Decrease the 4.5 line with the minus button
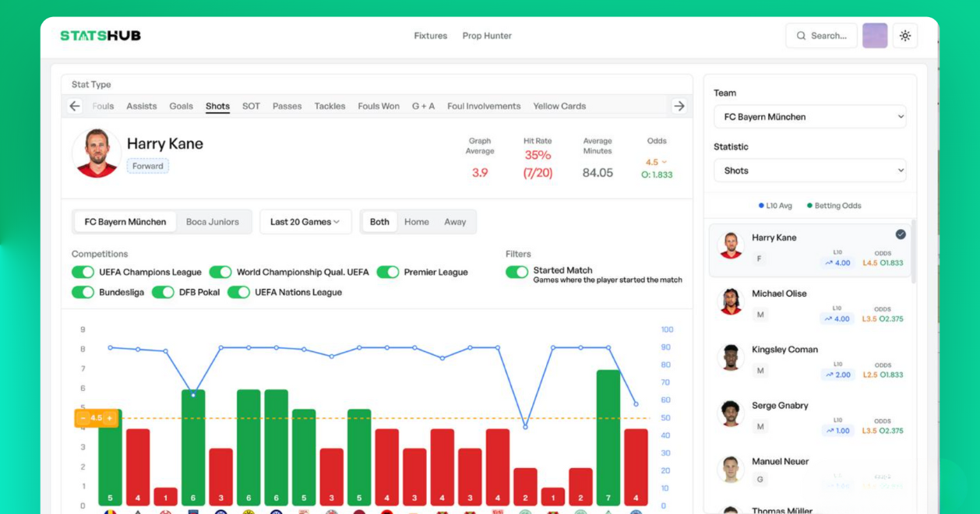 pyautogui.click(x=83, y=418)
